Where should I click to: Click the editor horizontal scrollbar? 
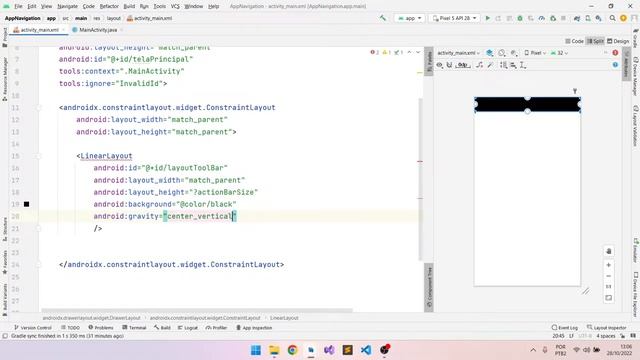click(x=197, y=311)
